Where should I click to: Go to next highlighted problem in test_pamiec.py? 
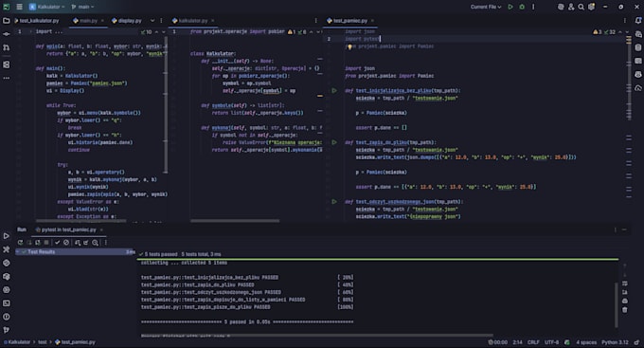(627, 31)
